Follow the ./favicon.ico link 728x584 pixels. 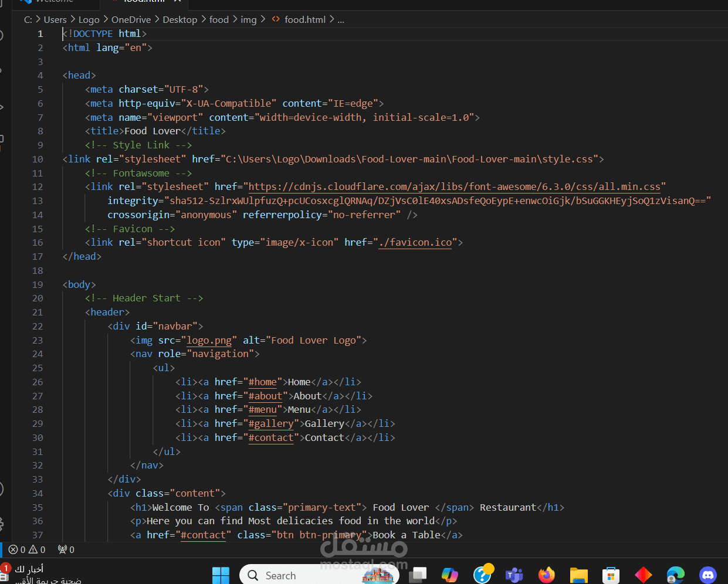point(415,242)
